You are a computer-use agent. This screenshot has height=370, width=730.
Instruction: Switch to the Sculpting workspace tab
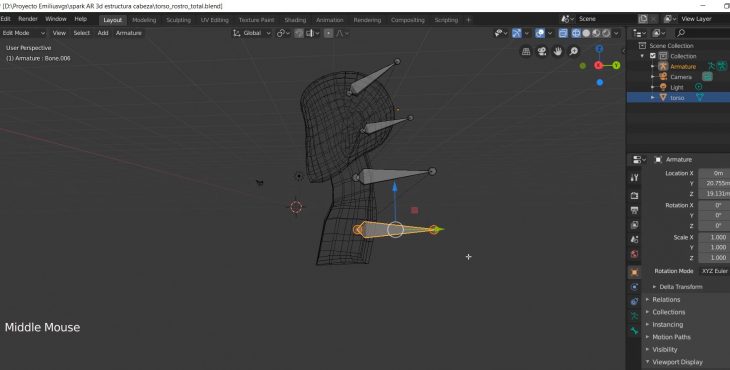tap(178, 20)
